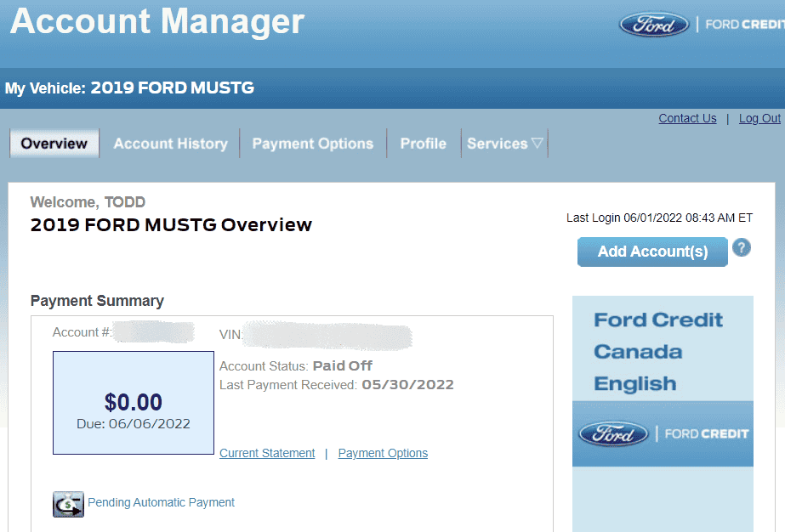Click the $0.00 amount due box

[x=134, y=403]
